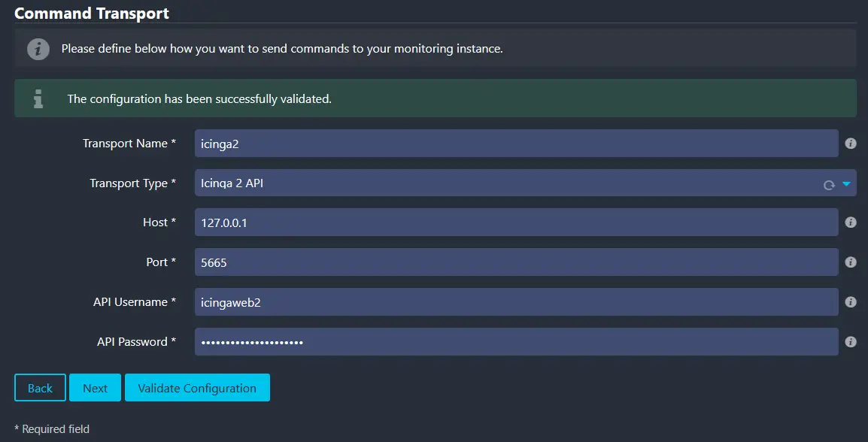Screen dimensions: 868x442
Task: Expand the Transport Type dropdown arrow
Action: [846, 183]
